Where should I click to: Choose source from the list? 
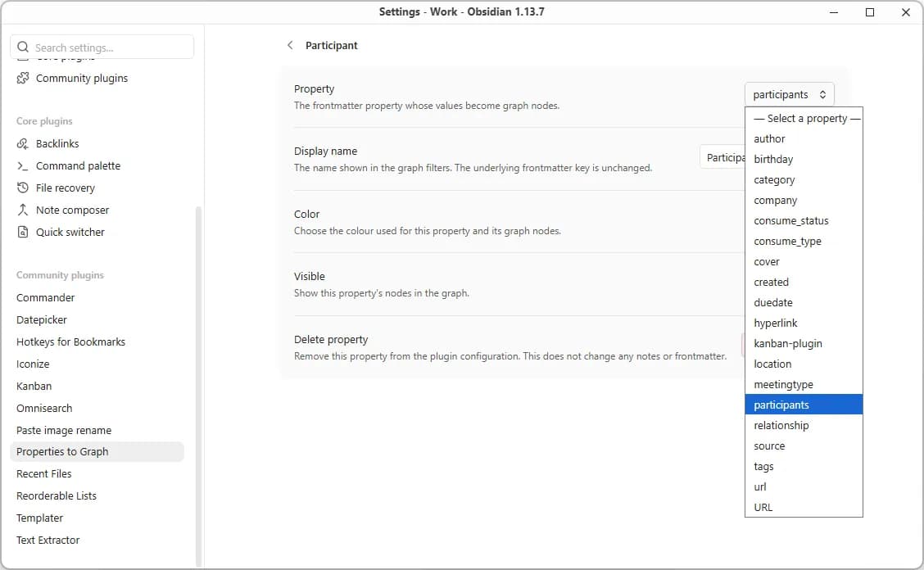click(804, 446)
